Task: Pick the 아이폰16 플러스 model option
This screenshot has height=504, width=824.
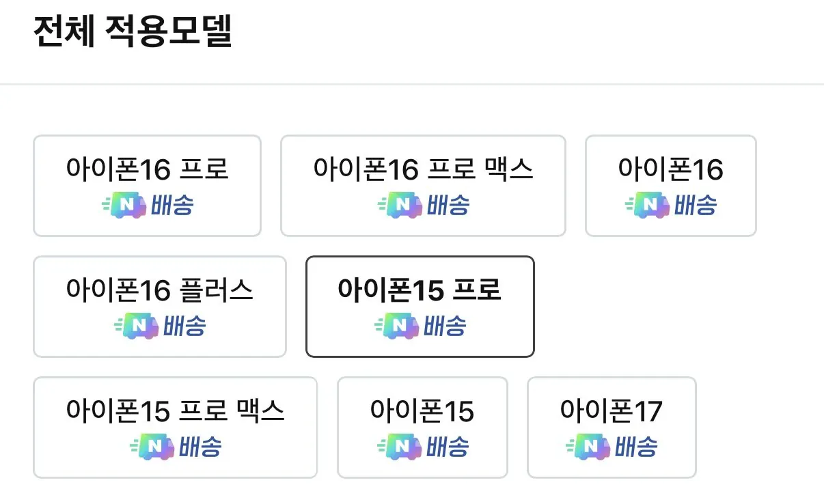Action: coord(159,291)
